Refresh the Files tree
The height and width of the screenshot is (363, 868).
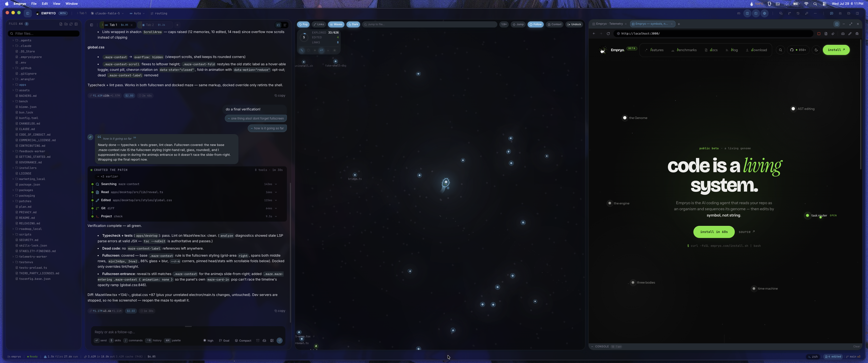[x=71, y=24]
